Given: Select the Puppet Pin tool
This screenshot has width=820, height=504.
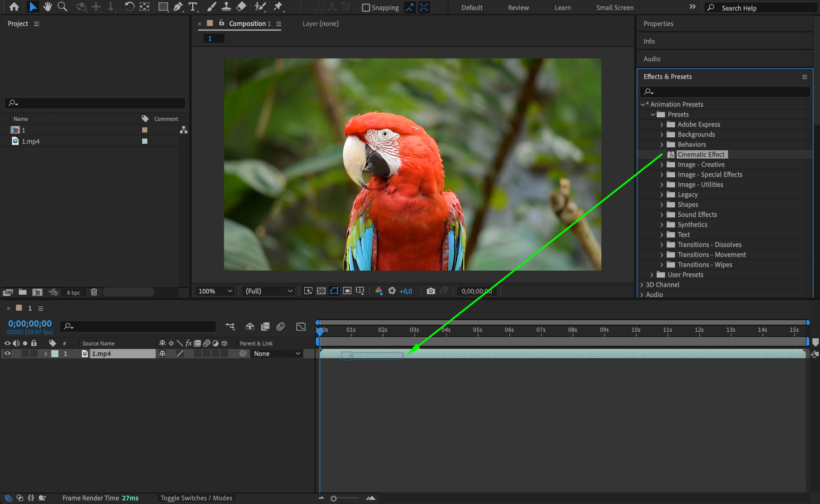Looking at the screenshot, I should point(277,7).
